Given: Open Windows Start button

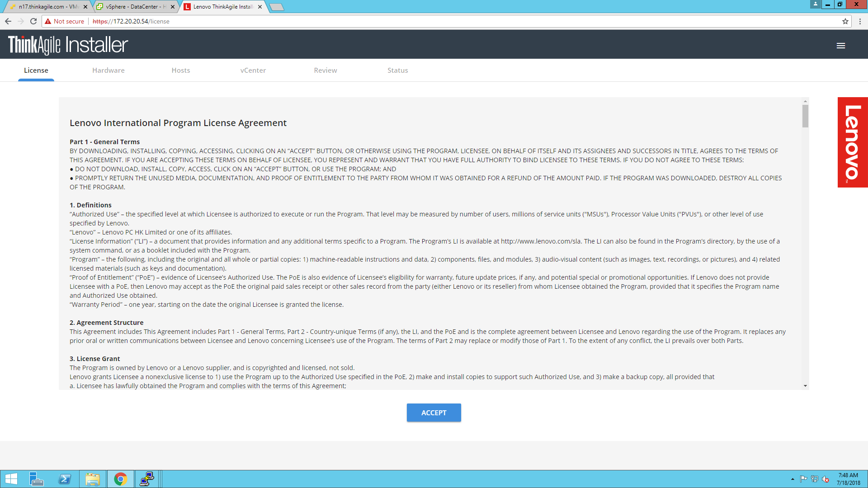Looking at the screenshot, I should 11,479.
